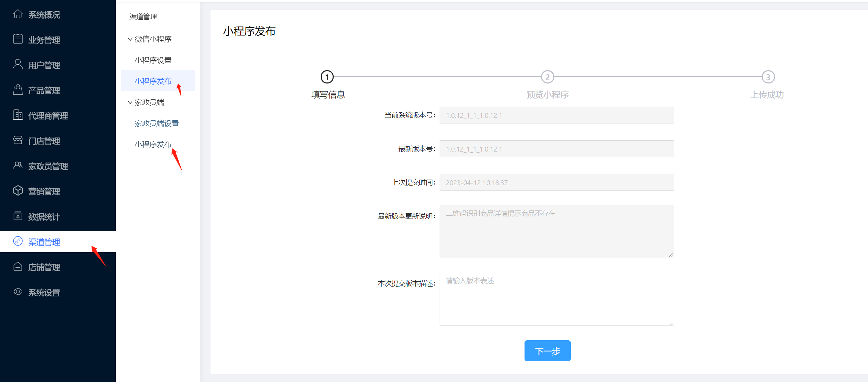Click the two-people icon for 家政员管理
The image size is (868, 382).
point(18,165)
